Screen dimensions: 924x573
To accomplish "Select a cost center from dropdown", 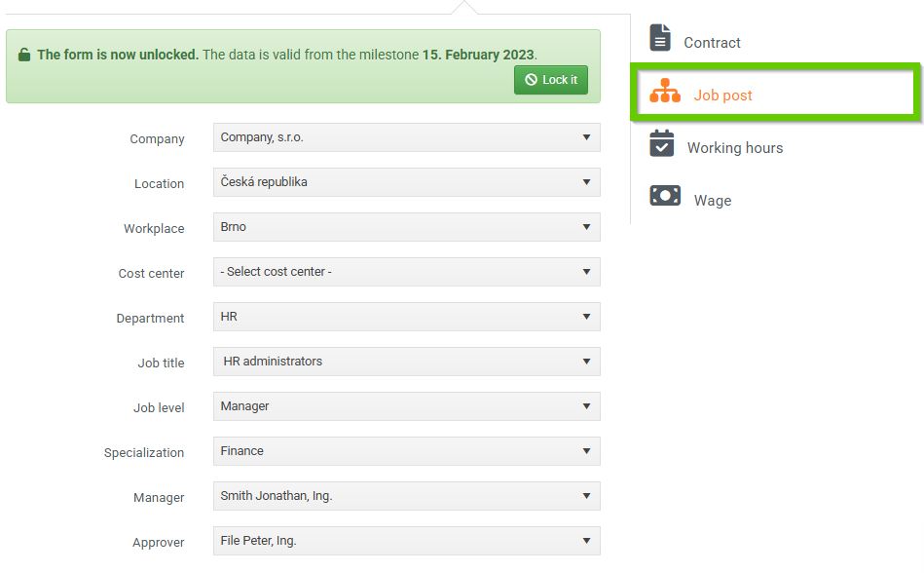I will coord(406,272).
